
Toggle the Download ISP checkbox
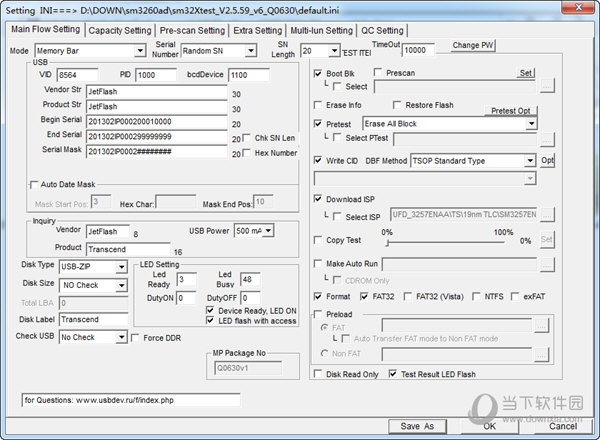(318, 199)
